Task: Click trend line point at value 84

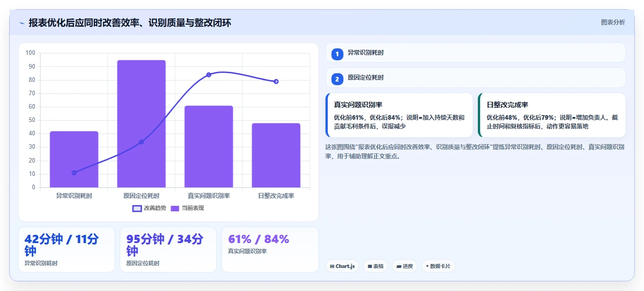Action: click(209, 75)
